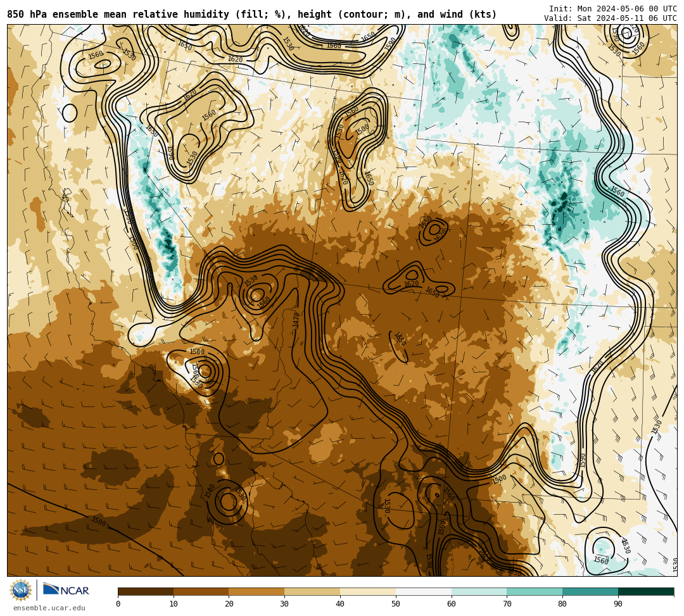This screenshot has height=616, width=684.
Task: Select the 10-20% brown color swatch
Action: (201, 591)
